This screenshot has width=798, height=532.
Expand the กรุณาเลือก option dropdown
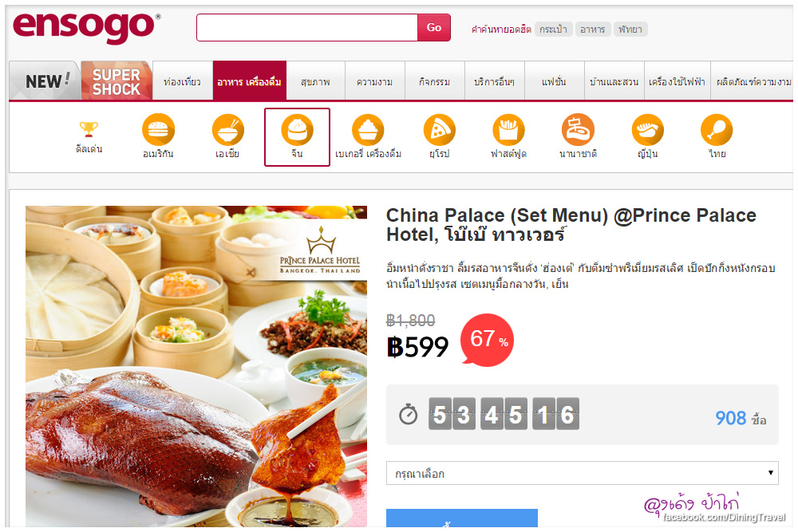(583, 474)
